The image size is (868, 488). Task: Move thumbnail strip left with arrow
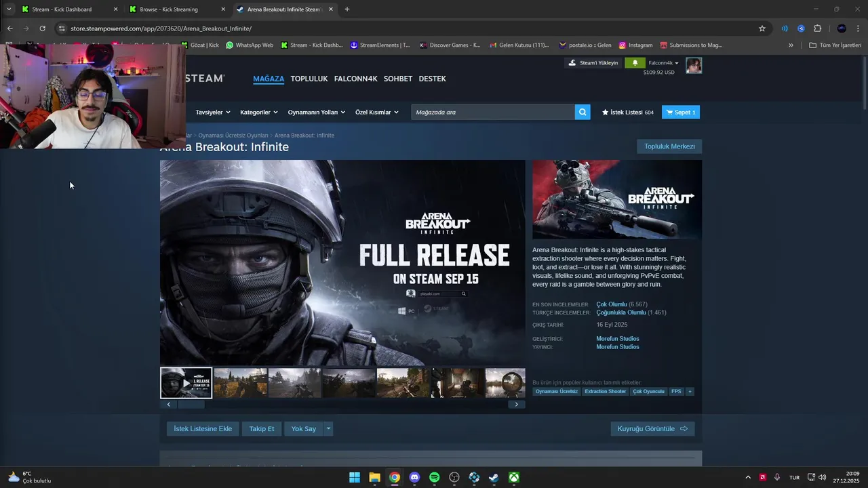(x=169, y=405)
